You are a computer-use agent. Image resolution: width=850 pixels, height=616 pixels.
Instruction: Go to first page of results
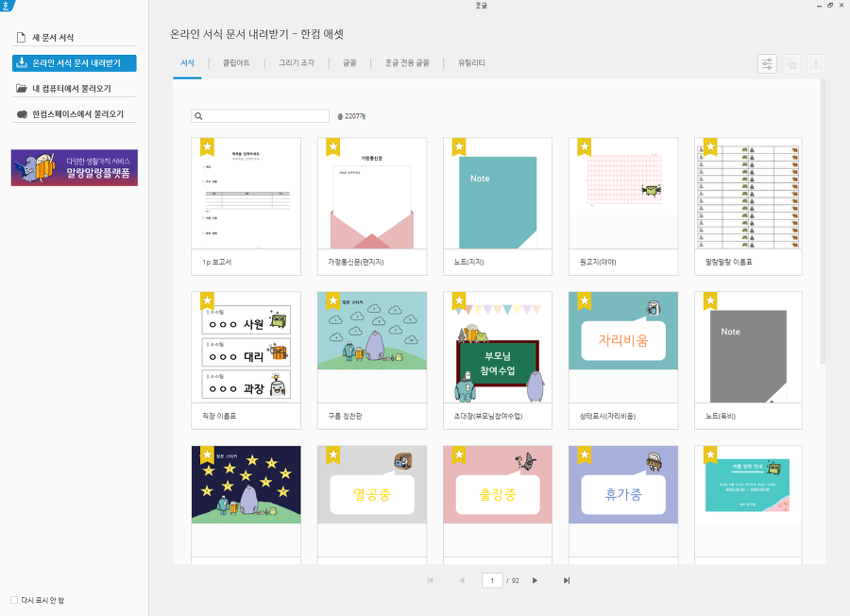pos(431,580)
